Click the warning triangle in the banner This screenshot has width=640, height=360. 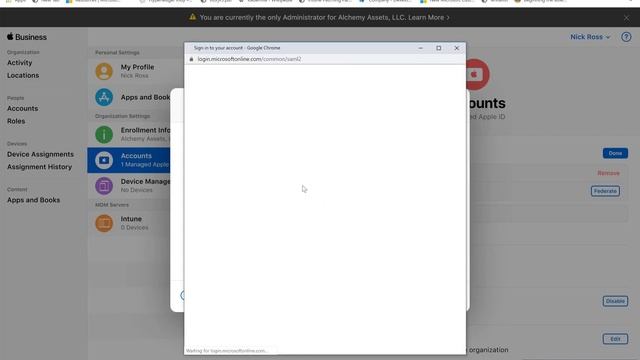point(192,17)
